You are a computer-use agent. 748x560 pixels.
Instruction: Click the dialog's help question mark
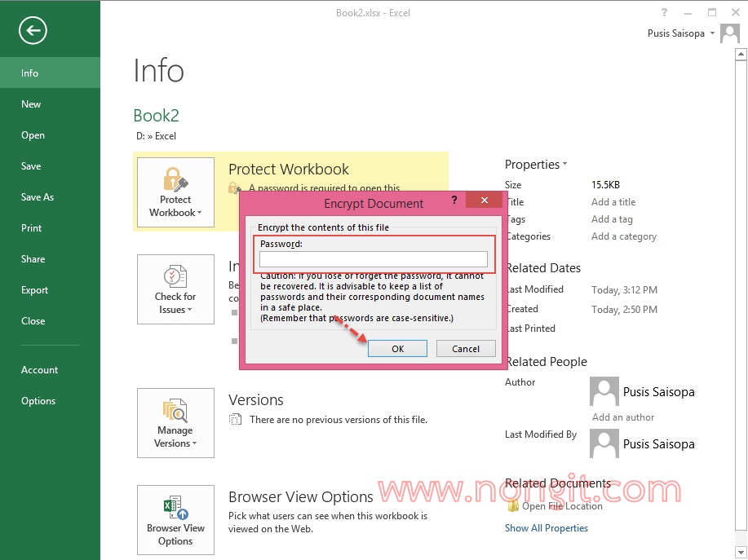pos(454,201)
